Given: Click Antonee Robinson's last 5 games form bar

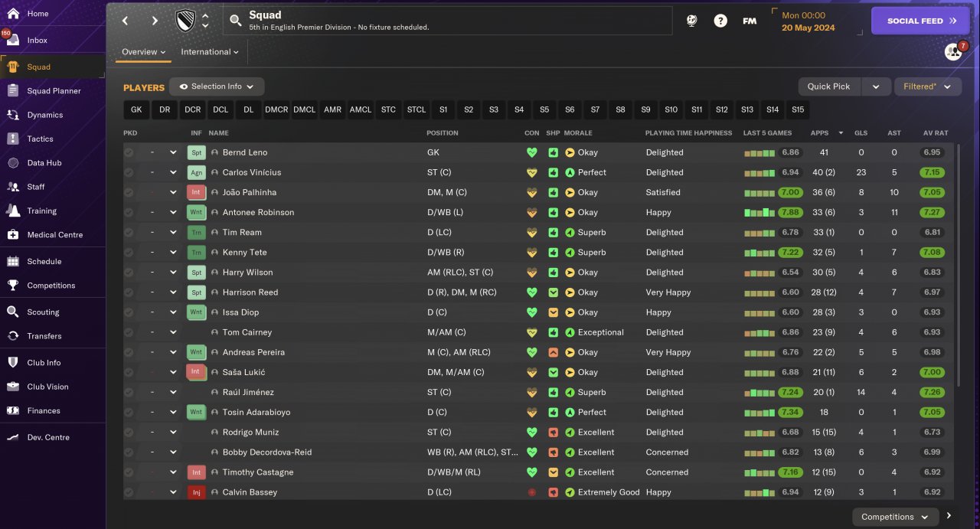Looking at the screenshot, I should [759, 212].
